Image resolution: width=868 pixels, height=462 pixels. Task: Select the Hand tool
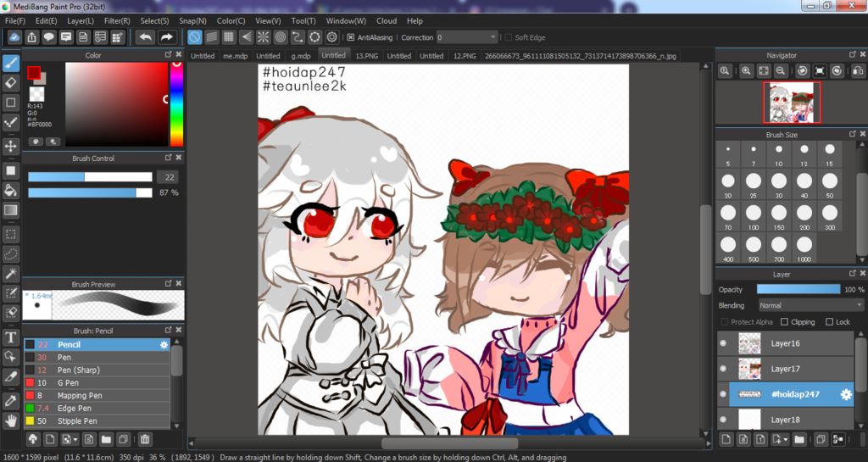pos(10,420)
